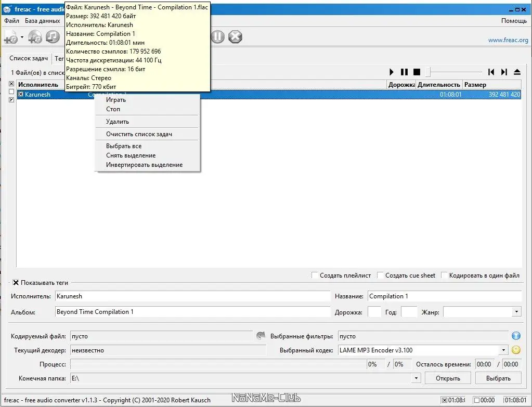Click the Stop playback square icon
The width and height of the screenshot is (532, 407).
click(416, 72)
